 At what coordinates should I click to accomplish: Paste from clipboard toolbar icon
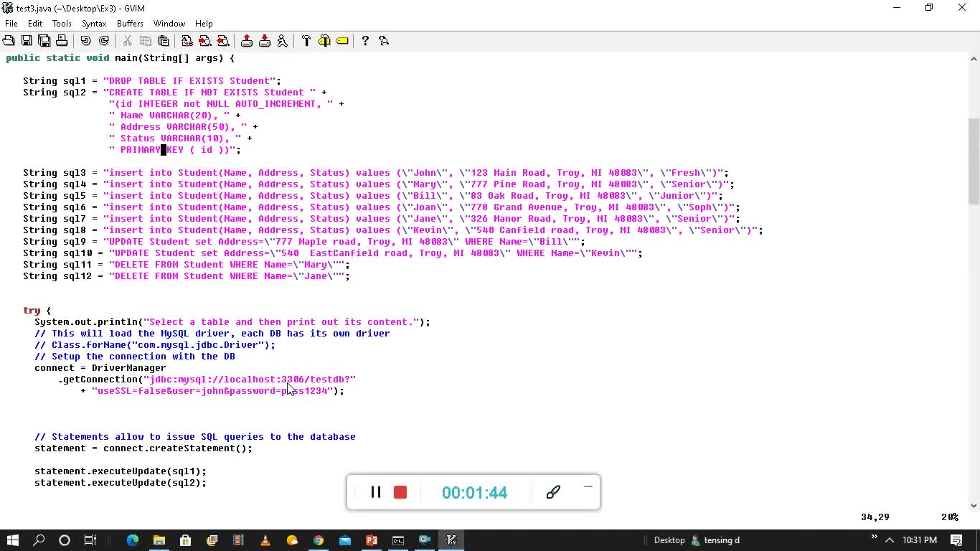163,41
